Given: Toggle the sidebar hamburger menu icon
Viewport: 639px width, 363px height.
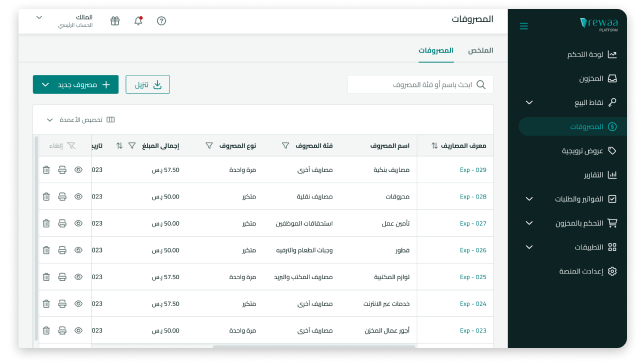Looking at the screenshot, I should pyautogui.click(x=524, y=26).
